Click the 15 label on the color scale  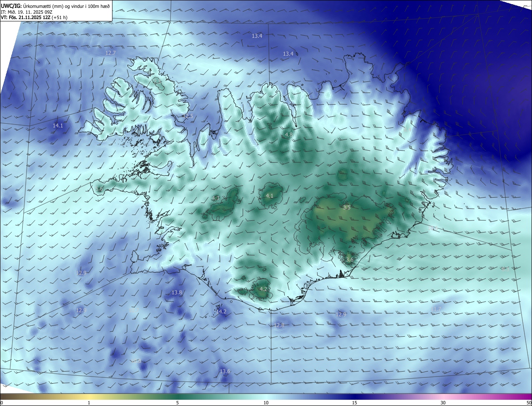[355, 403]
